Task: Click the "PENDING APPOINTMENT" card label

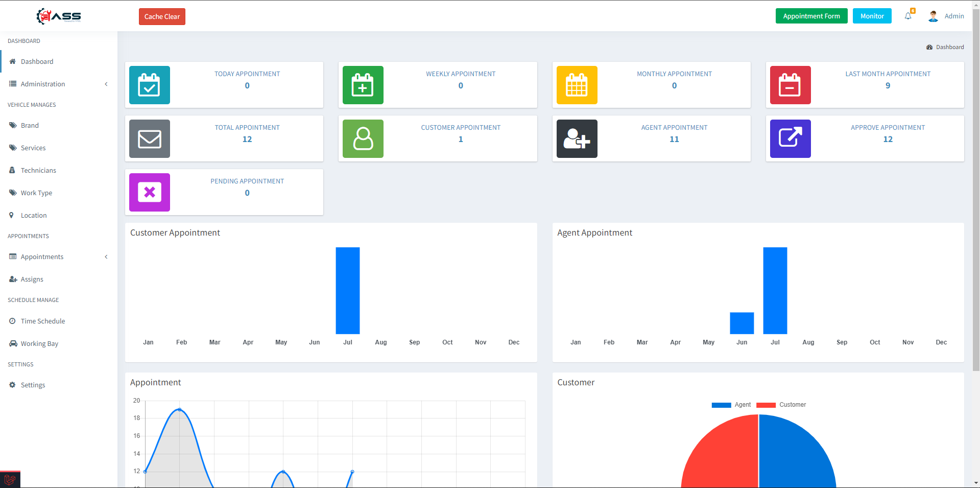Action: point(247,181)
